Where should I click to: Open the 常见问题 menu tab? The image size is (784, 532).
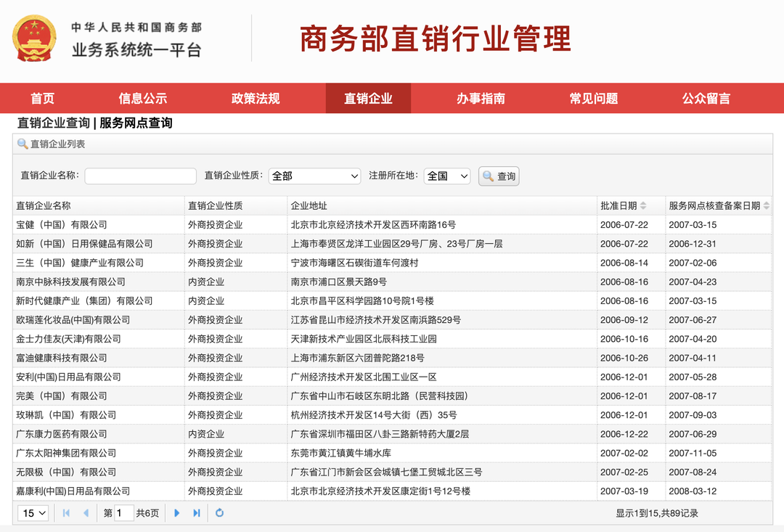[x=594, y=99]
